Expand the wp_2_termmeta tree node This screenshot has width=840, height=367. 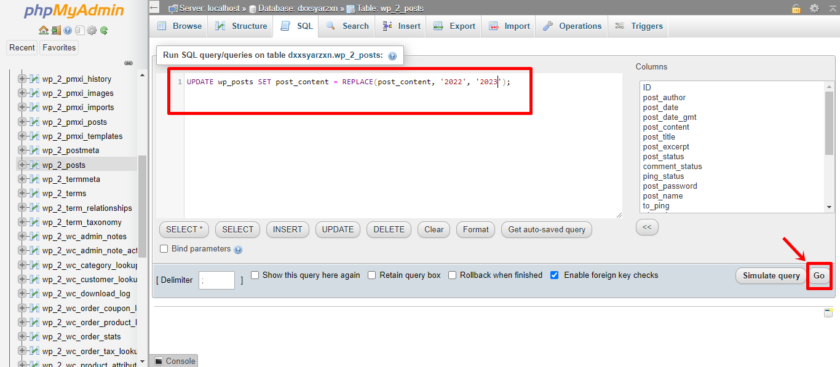[22, 179]
